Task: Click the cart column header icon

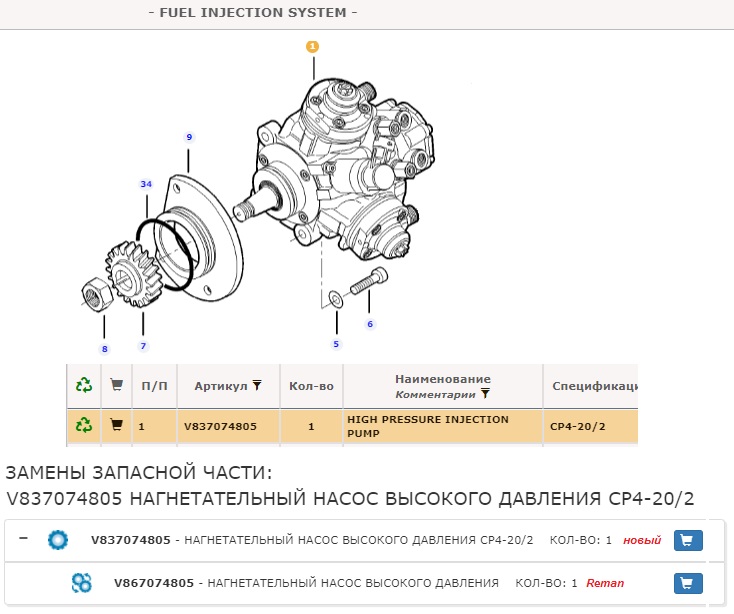Action: [116, 385]
